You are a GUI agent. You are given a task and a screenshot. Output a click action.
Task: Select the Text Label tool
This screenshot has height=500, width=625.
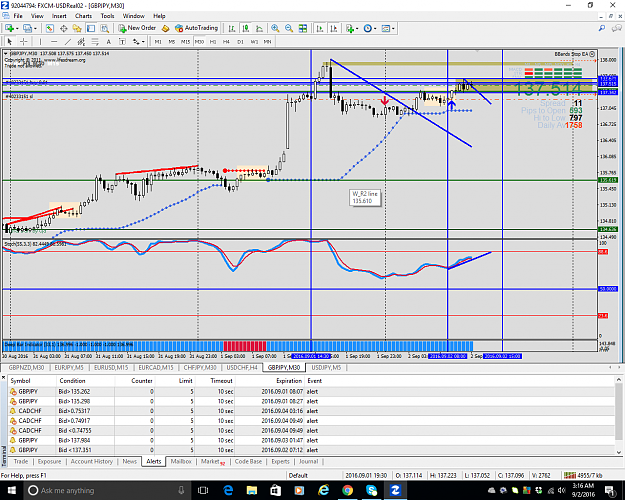[x=122, y=41]
